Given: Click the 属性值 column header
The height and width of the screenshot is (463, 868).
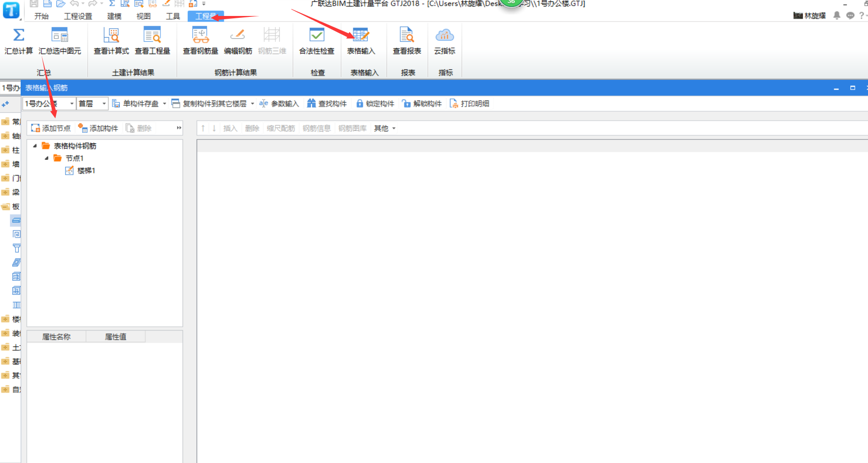Looking at the screenshot, I should [x=115, y=337].
